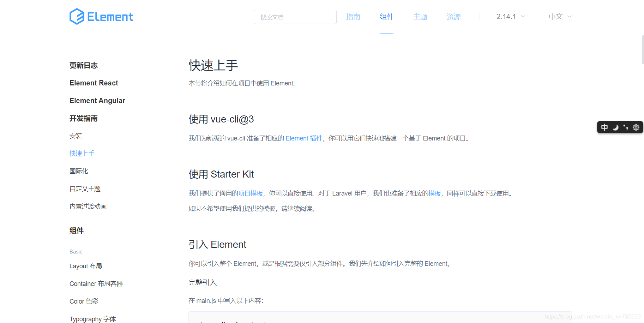Open Color 色彩 component page
This screenshot has width=644, height=323.
[84, 301]
